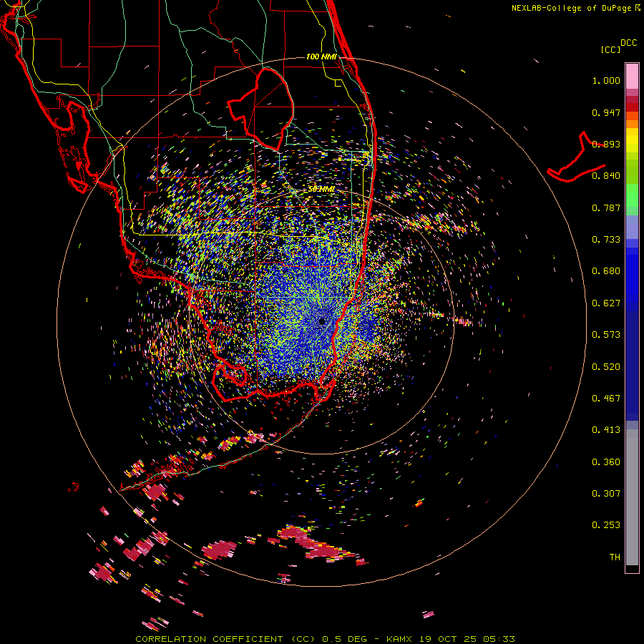This screenshot has width=644, height=644.
Task: Pick the gray segment of the color bar
Action: [632, 497]
